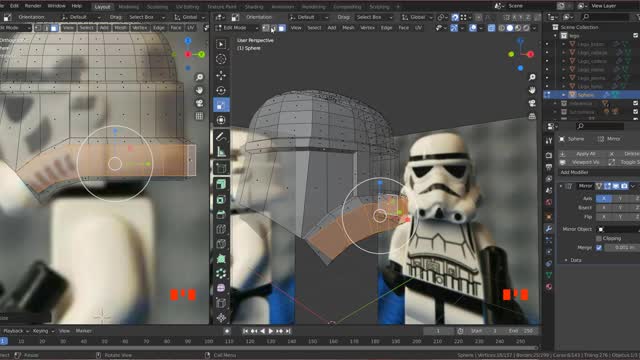The width and height of the screenshot is (640, 360).
Task: Click zoom icon in left viewport
Action: (199, 77)
